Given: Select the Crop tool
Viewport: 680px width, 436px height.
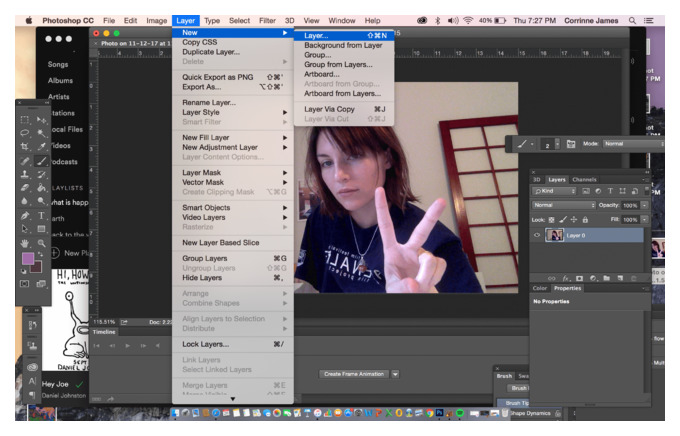Looking at the screenshot, I should pos(25,147).
